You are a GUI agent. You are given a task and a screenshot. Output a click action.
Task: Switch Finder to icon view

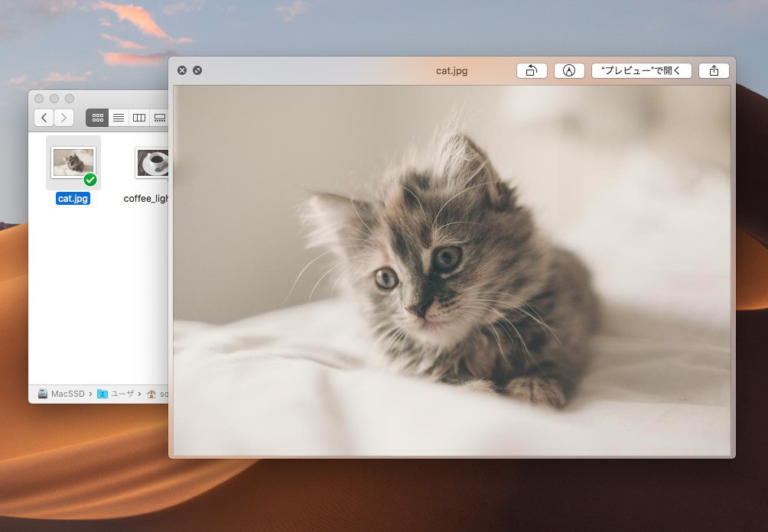pyautogui.click(x=97, y=118)
